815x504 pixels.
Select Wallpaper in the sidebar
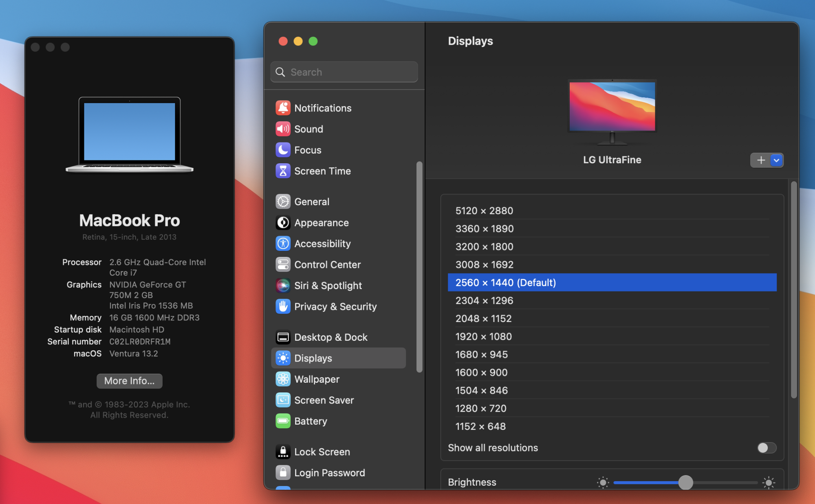coord(317,379)
